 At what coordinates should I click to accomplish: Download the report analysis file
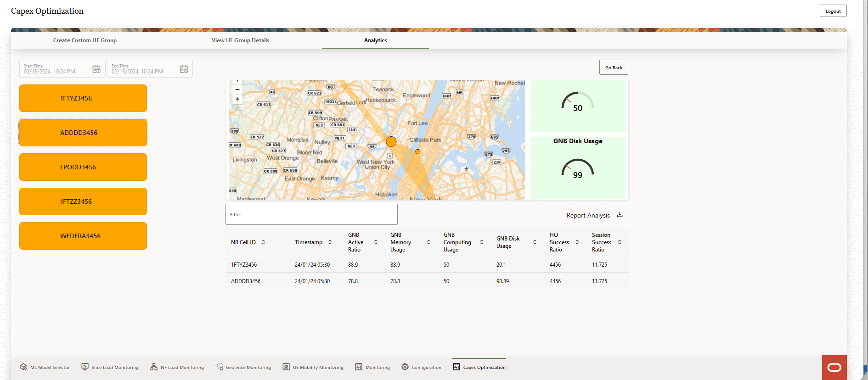(620, 215)
